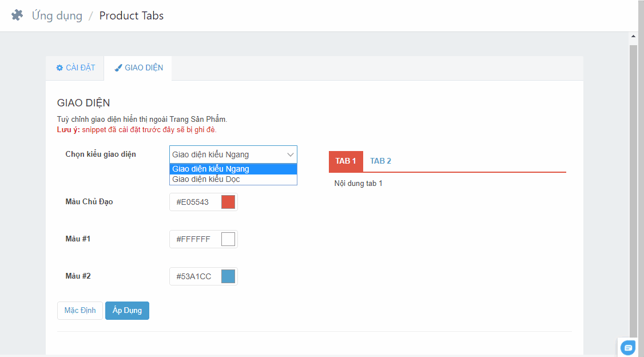Open the white Màu #1 color swatch
The image size is (644, 357).
point(228,239)
